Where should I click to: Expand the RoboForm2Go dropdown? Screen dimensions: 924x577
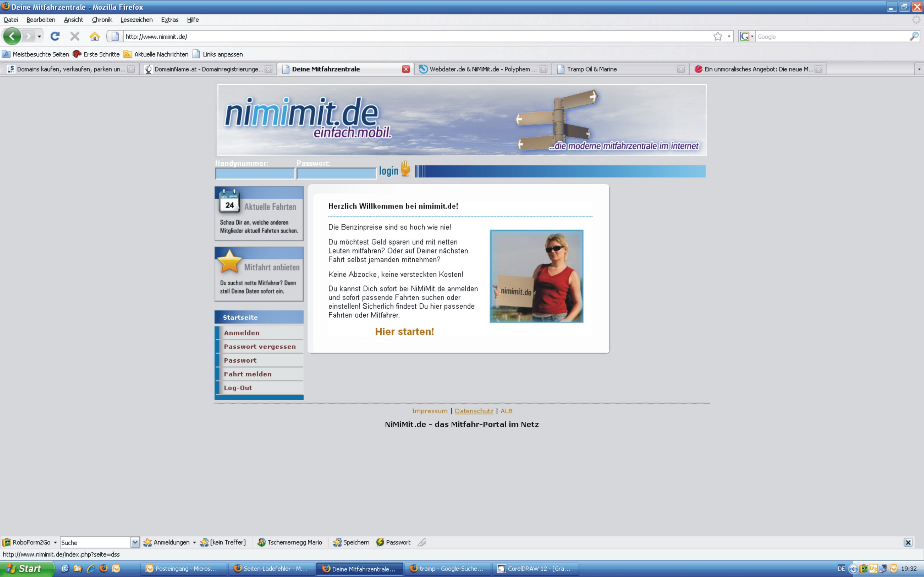(56, 542)
